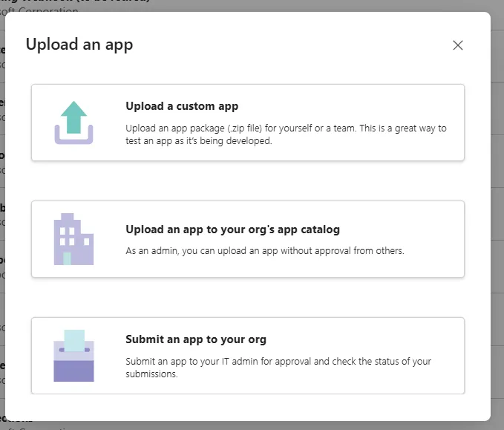Click the "submissions." text in the last card
504x430 pixels.
tap(151, 374)
